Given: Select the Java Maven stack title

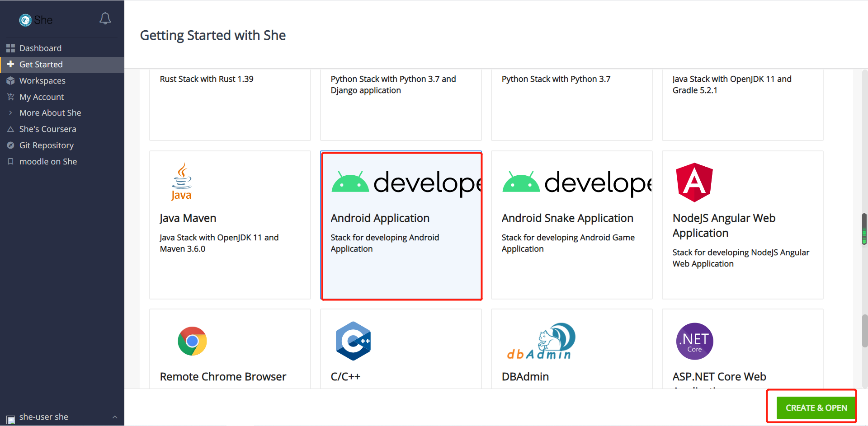Looking at the screenshot, I should [188, 218].
